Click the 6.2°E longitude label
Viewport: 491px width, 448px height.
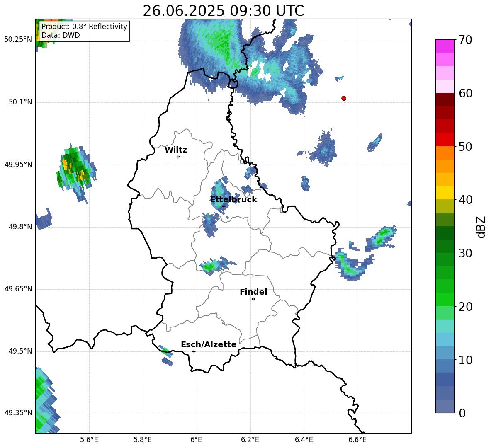coord(250,440)
